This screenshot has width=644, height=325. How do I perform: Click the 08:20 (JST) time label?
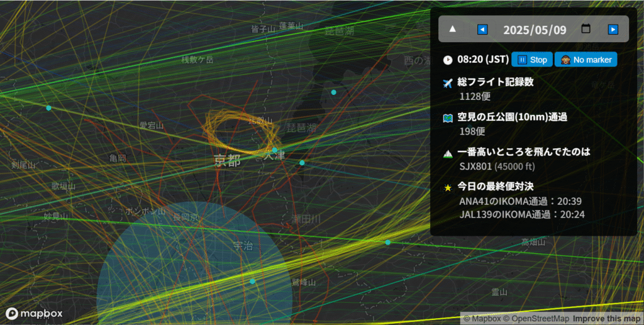483,60
